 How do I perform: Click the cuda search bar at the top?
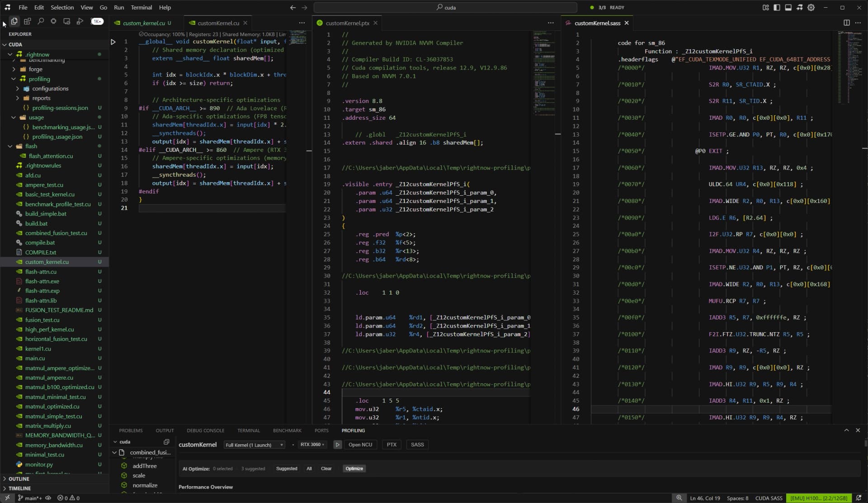tap(445, 7)
